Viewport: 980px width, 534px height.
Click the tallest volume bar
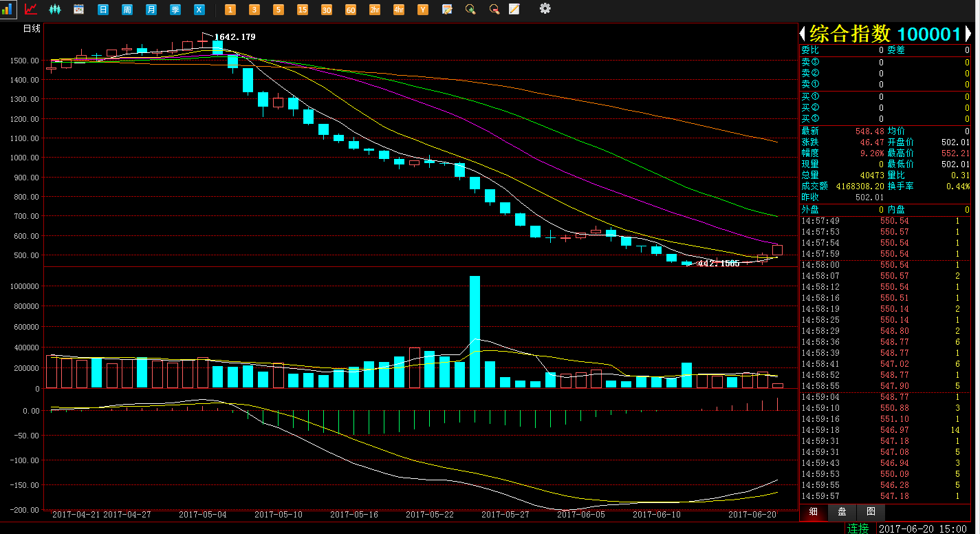click(475, 332)
